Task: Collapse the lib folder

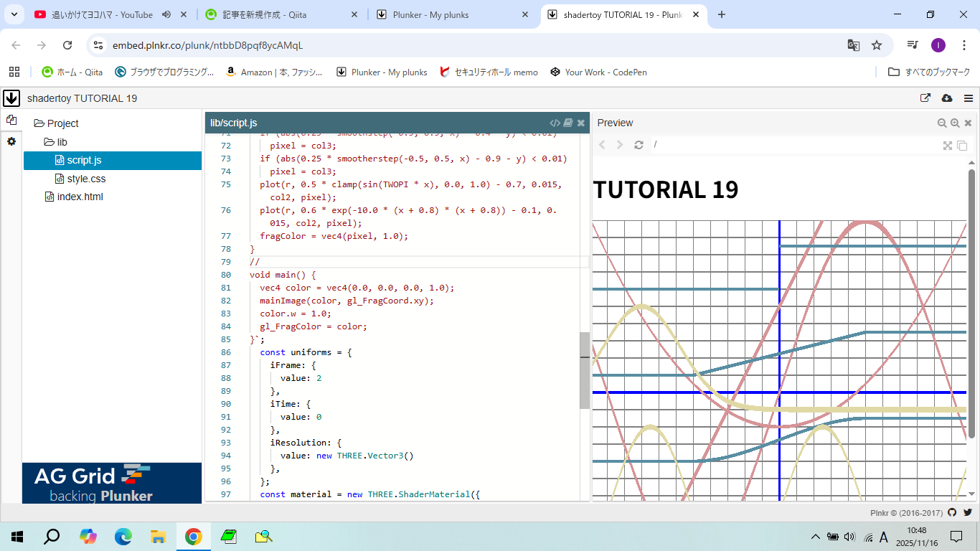Action: (55, 142)
